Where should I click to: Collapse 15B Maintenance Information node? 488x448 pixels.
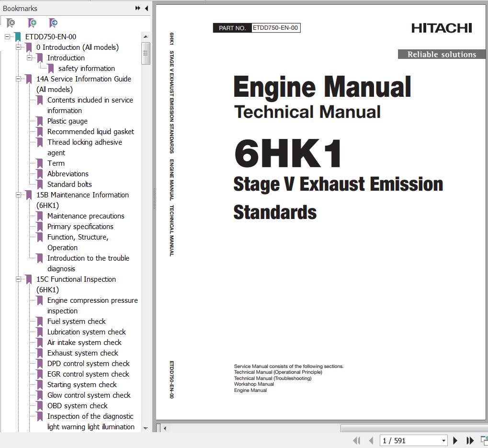click(18, 195)
